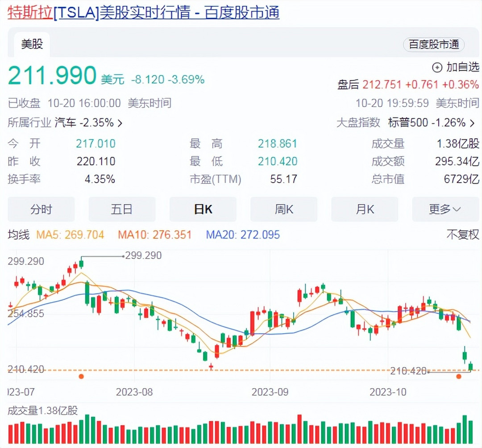
Task: Click the 盘后 212.751 after-hours price
Action: (382, 84)
